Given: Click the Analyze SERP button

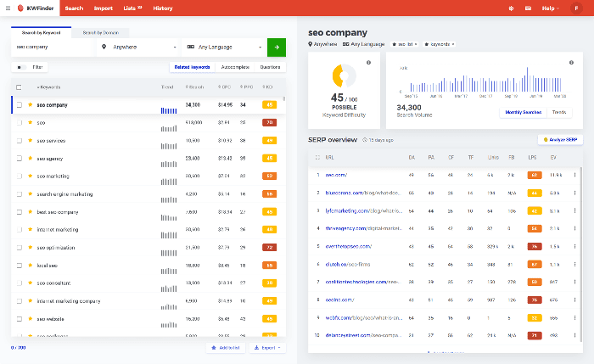Looking at the screenshot, I should (x=560, y=139).
